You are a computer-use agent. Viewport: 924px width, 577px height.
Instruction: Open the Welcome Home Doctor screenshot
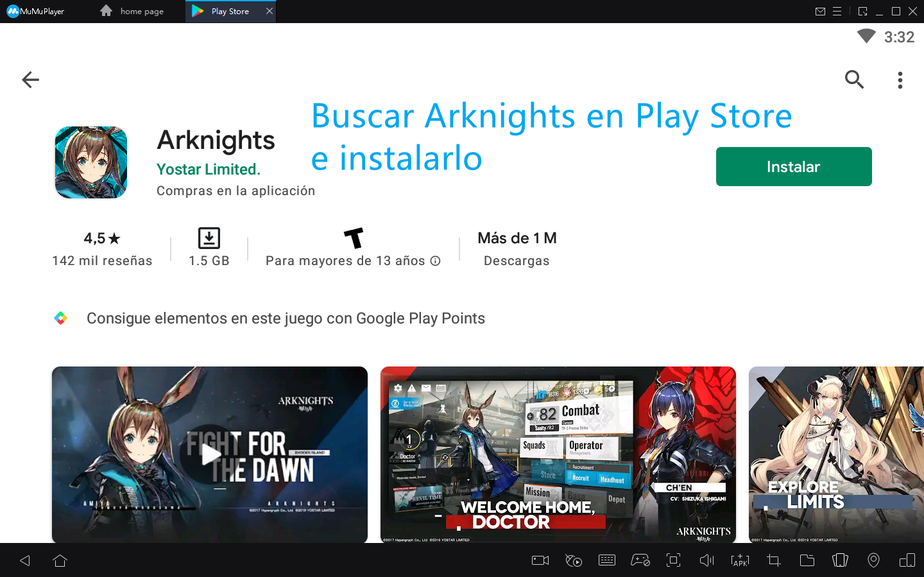point(558,454)
